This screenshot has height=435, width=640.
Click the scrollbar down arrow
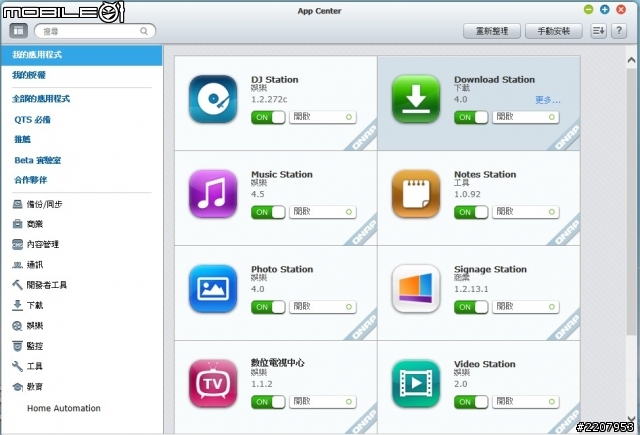point(631,419)
